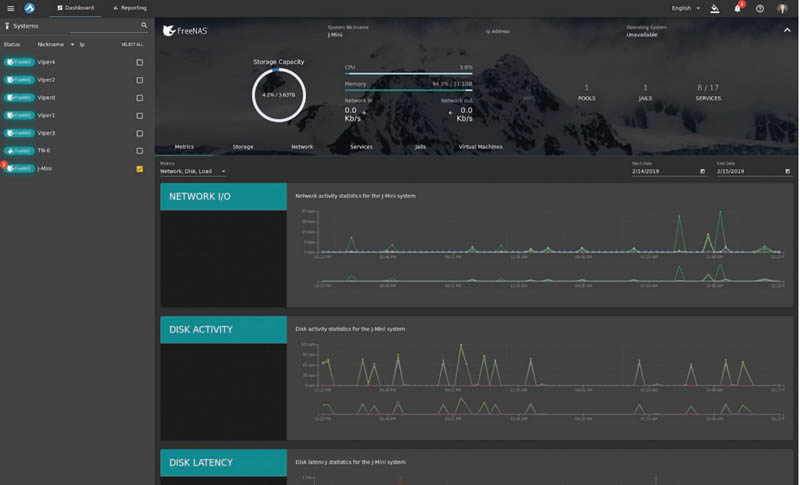Uncheck the J-Mini checkbox

(139, 169)
